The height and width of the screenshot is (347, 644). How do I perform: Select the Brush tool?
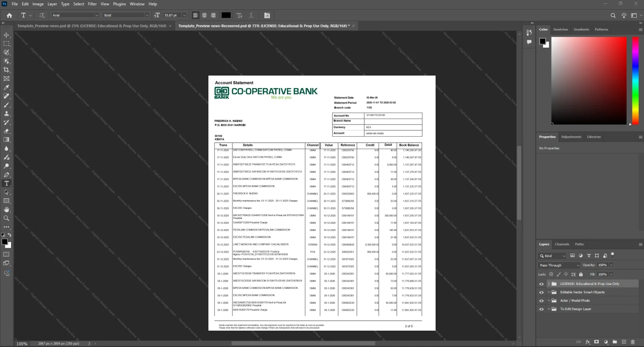[x=6, y=105]
